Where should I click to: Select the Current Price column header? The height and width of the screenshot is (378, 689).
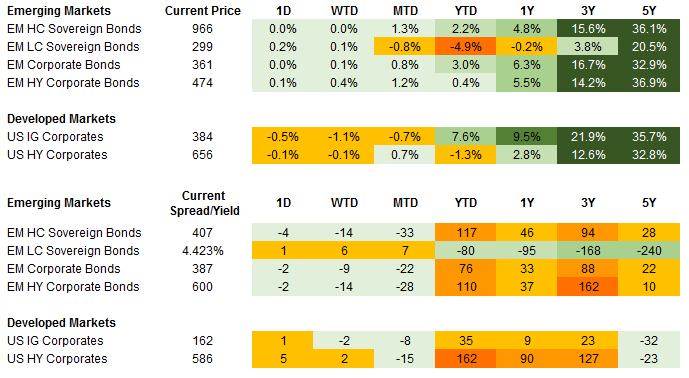pos(203,11)
